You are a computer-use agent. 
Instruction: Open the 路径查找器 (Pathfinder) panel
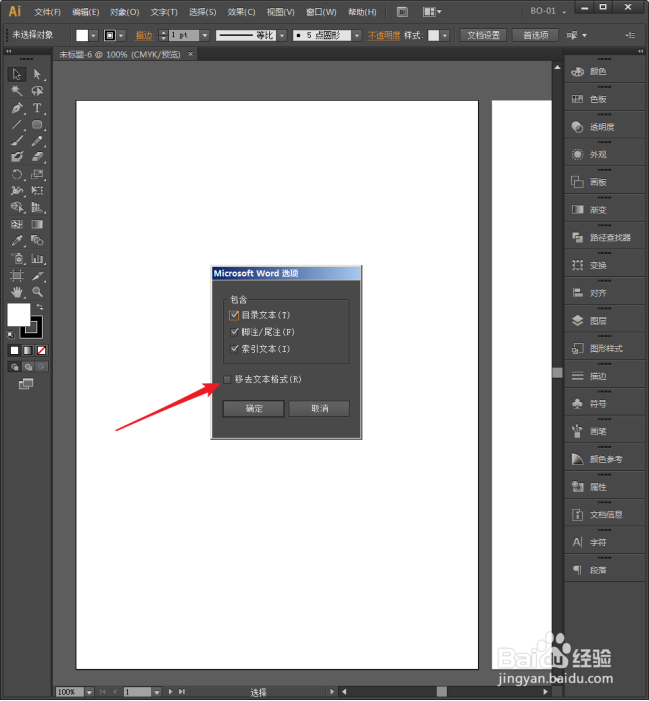click(x=605, y=238)
